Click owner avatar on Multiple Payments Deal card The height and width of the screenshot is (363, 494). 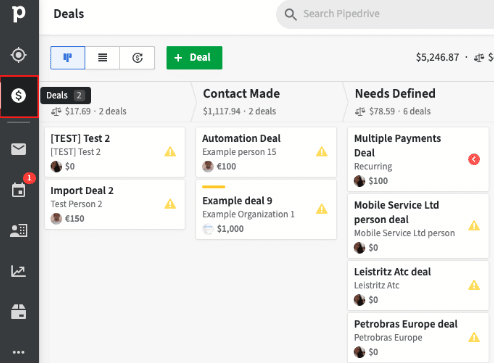[x=359, y=181]
